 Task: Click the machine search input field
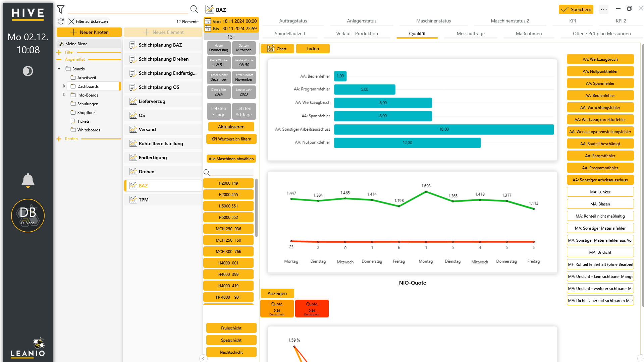tap(232, 172)
